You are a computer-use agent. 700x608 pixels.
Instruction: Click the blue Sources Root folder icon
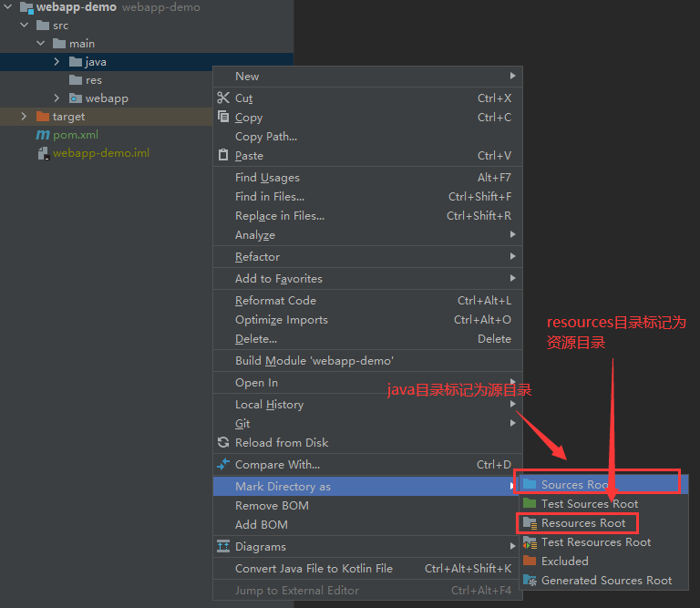(530, 484)
